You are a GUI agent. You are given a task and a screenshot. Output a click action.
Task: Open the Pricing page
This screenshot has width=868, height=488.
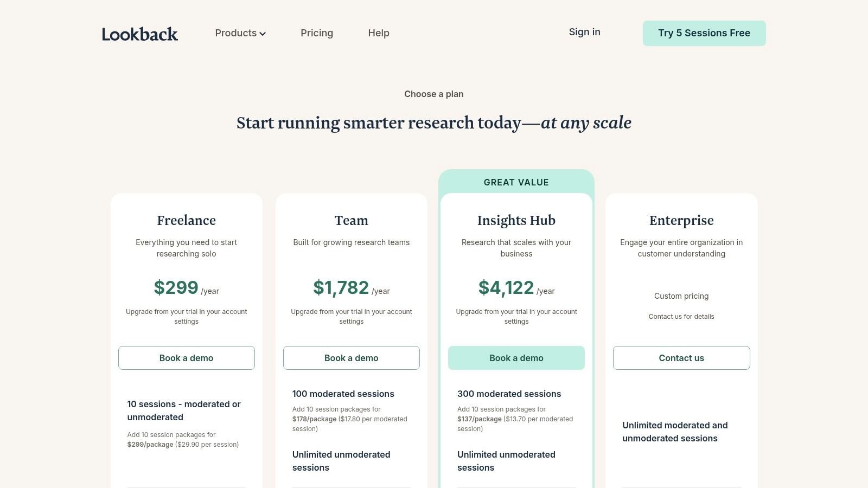click(x=316, y=33)
